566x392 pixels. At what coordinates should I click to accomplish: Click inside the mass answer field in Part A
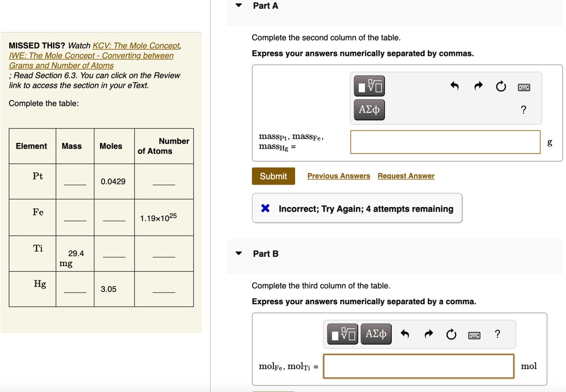pyautogui.click(x=445, y=142)
